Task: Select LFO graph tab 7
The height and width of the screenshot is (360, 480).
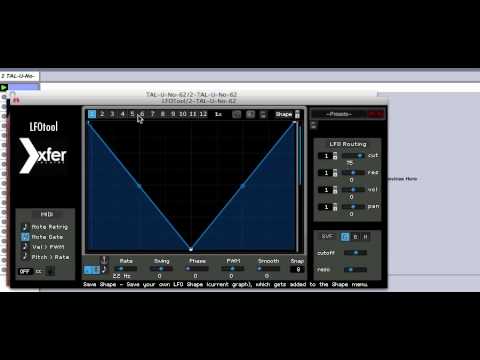Action: 153,114
